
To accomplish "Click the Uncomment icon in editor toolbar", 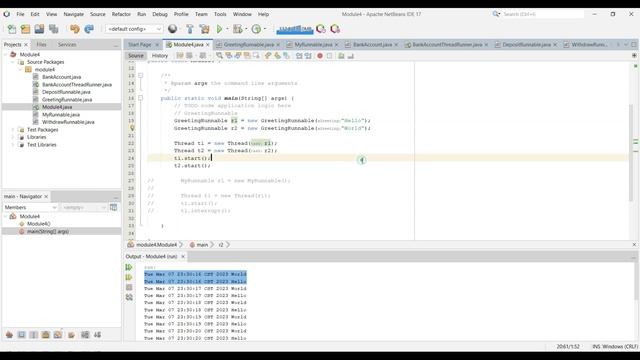I will [351, 56].
